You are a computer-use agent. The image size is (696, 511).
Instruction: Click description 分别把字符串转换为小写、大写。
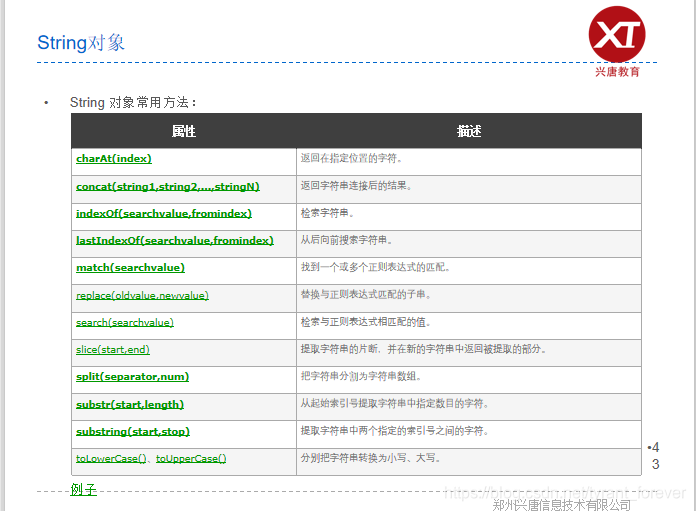click(x=371, y=458)
